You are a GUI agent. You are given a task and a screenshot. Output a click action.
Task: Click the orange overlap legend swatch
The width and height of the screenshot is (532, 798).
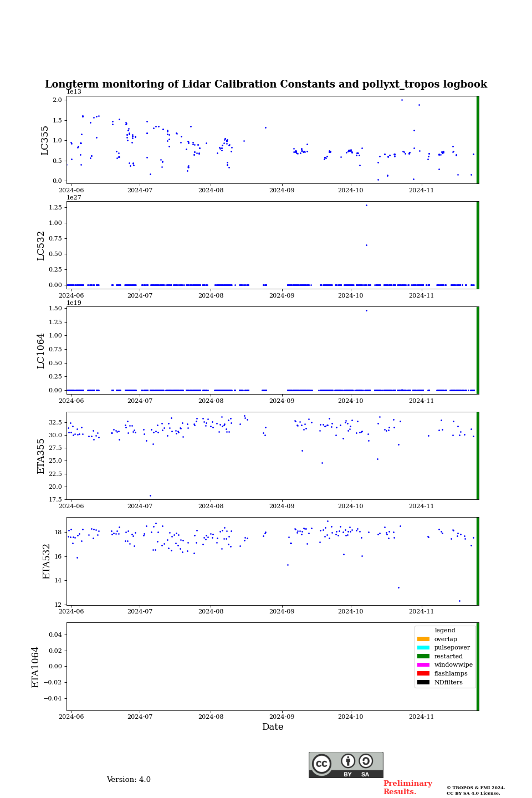423,639
